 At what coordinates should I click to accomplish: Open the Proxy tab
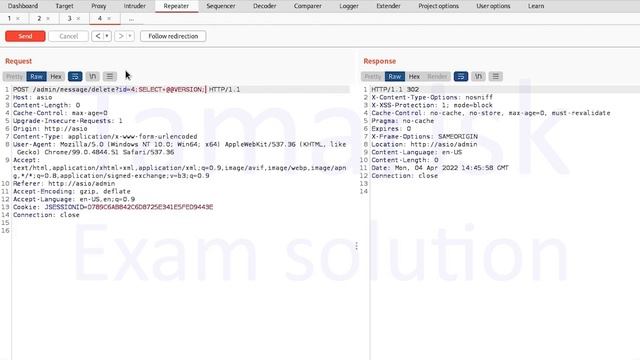pos(99,6)
